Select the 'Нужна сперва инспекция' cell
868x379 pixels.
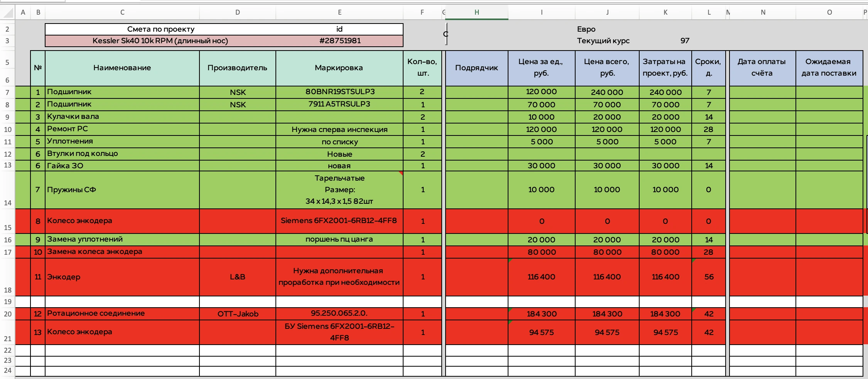(x=339, y=129)
